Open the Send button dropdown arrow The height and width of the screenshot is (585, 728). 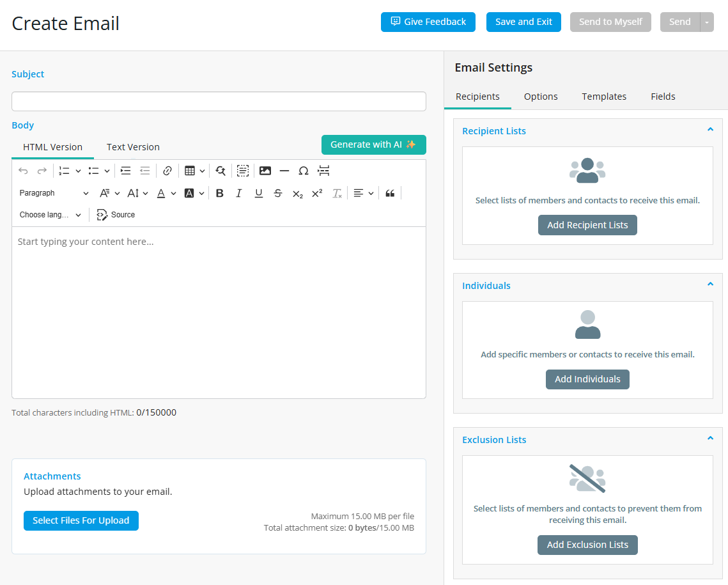[x=707, y=22]
